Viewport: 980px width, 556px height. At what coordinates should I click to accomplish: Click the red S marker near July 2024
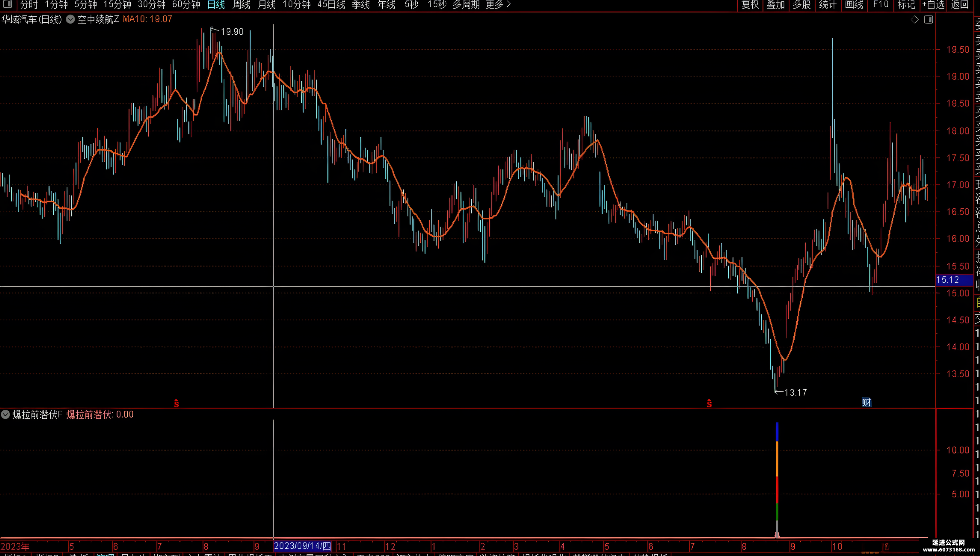pos(709,403)
